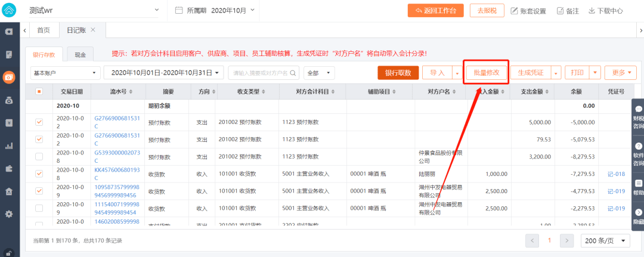This screenshot has width=644, height=257.
Task: Select the highlighted orange cashier sidebar icon
Action: pos(9,77)
